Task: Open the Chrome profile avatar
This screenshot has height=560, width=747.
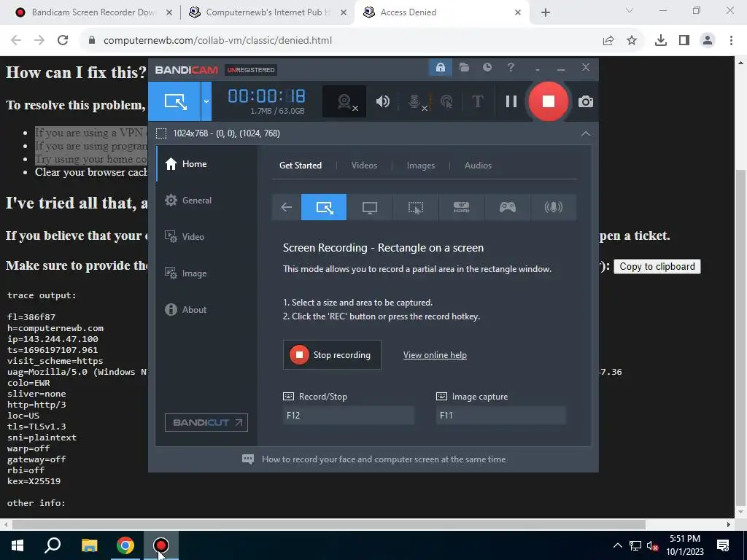Action: click(x=708, y=41)
